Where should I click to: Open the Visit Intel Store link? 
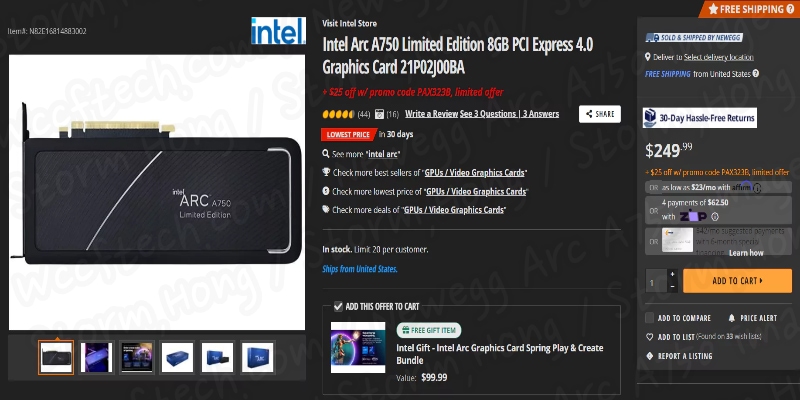(x=349, y=23)
